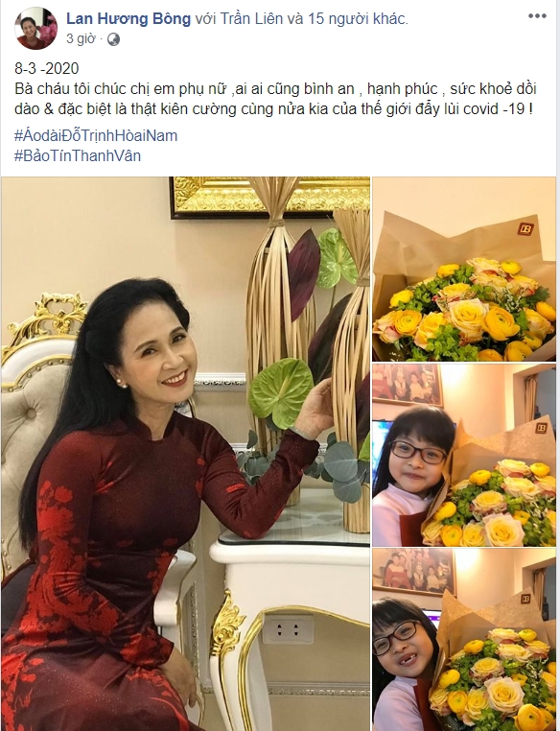
Task: Open the large photo of woman in red áo dài
Action: tap(185, 454)
